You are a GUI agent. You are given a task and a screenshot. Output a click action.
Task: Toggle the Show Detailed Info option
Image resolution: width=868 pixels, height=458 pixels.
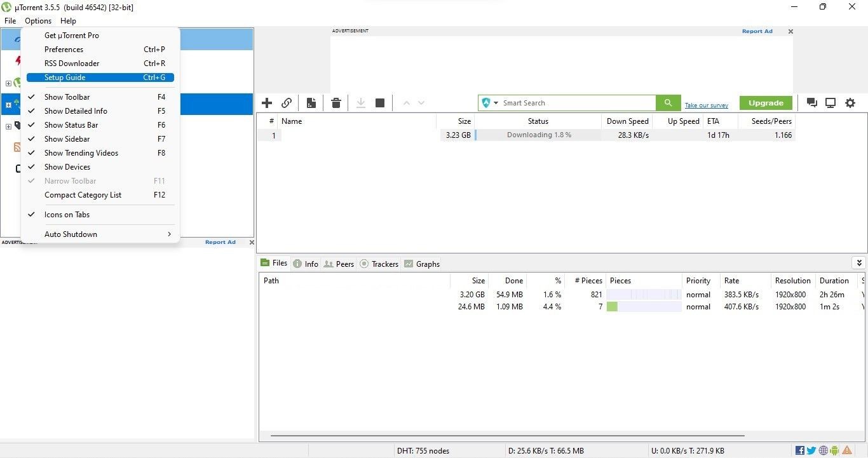click(x=100, y=111)
